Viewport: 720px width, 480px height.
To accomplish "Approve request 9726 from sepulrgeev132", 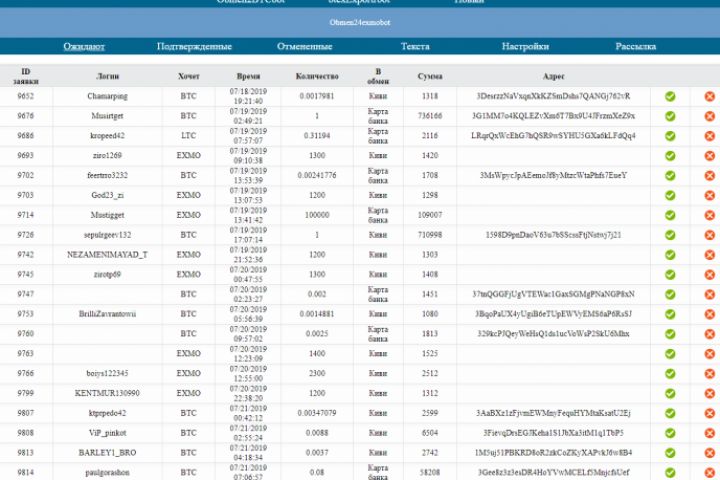I will 670,235.
